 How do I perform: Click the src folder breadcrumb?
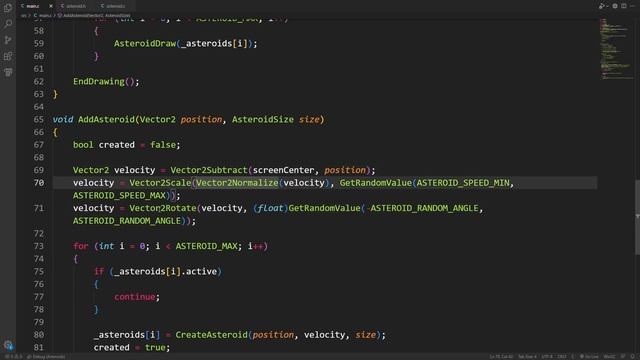pyautogui.click(x=24, y=16)
